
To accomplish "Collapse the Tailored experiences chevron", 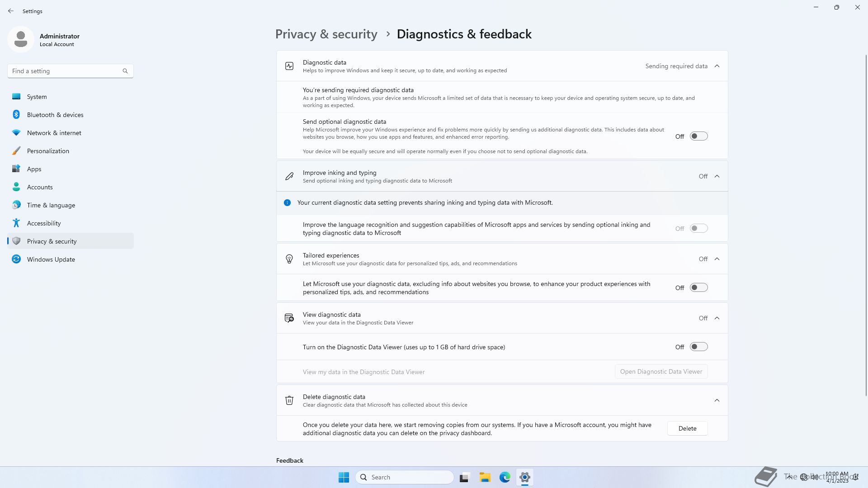I will tap(717, 259).
